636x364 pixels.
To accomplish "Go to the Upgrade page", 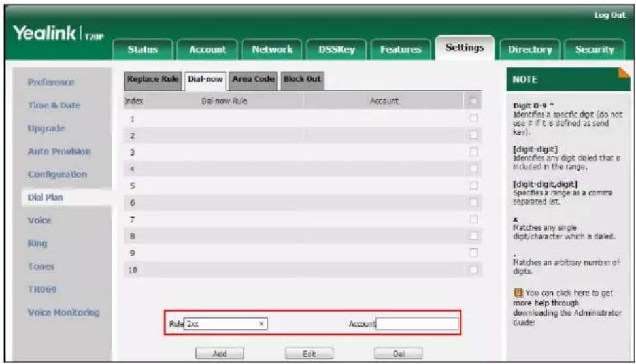I will click(46, 129).
